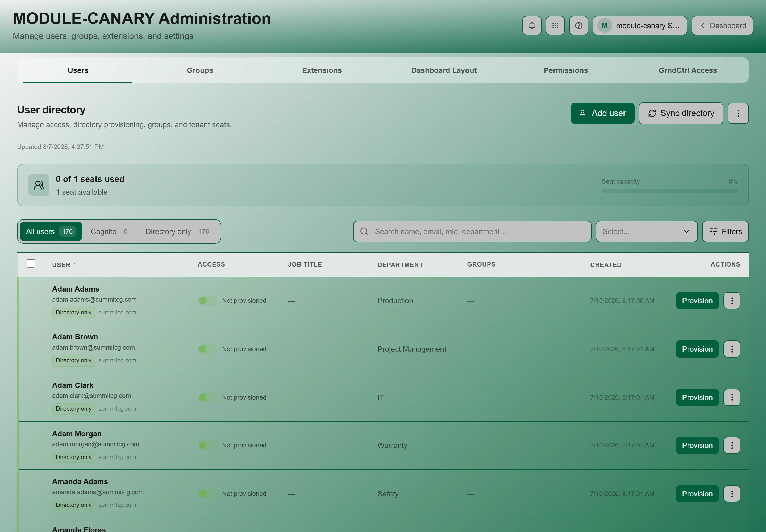
Task: Click adam.adams@summitcg.com email
Action: pyautogui.click(x=94, y=299)
